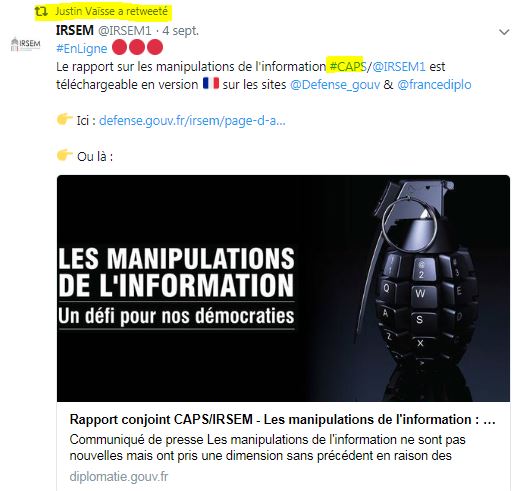Screen dimensions: 516x491
Task: Expand the tweet options chevron
Action: (x=504, y=32)
